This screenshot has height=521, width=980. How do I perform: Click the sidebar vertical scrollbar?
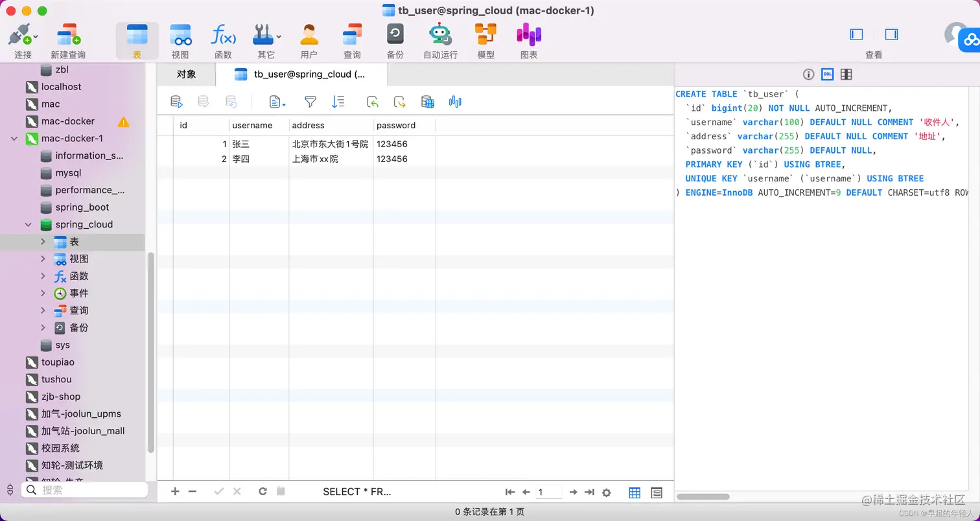point(151,353)
